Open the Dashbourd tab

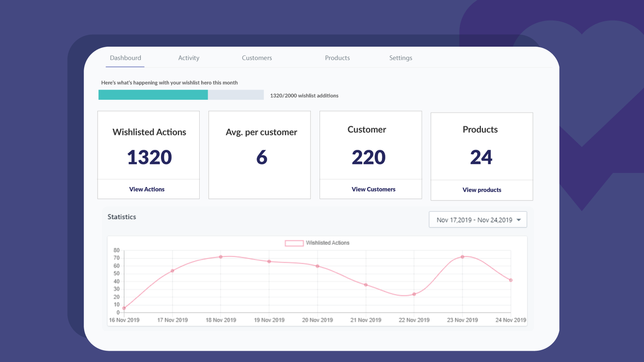coord(125,58)
